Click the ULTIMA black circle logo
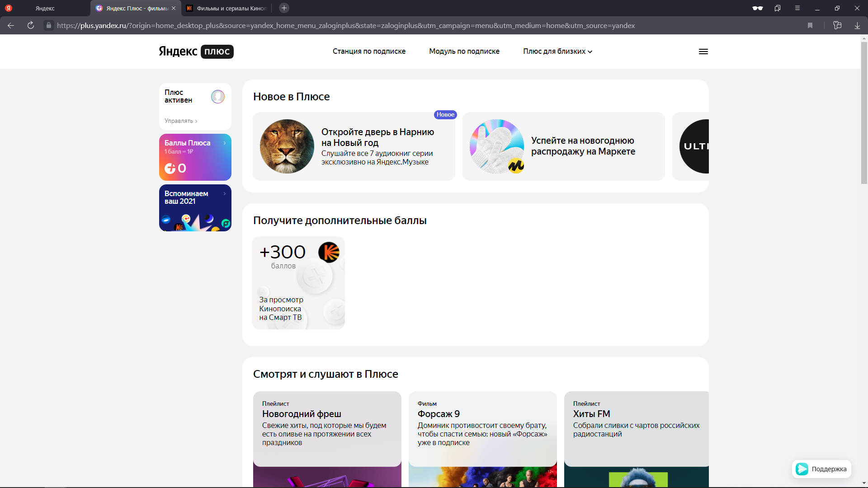The height and width of the screenshot is (488, 868). pos(694,146)
